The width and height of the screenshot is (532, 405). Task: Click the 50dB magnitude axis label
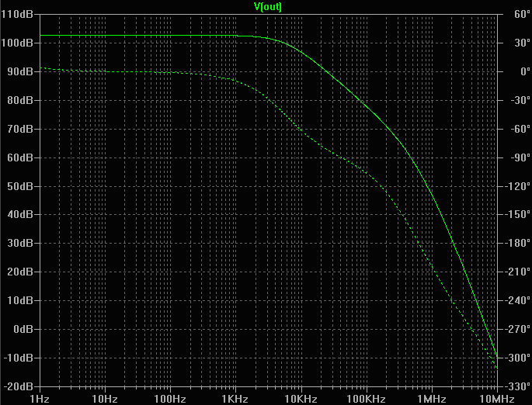(20, 186)
